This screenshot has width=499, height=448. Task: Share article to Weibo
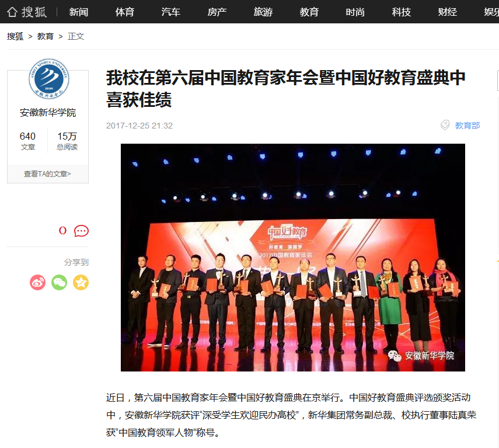[x=37, y=283]
